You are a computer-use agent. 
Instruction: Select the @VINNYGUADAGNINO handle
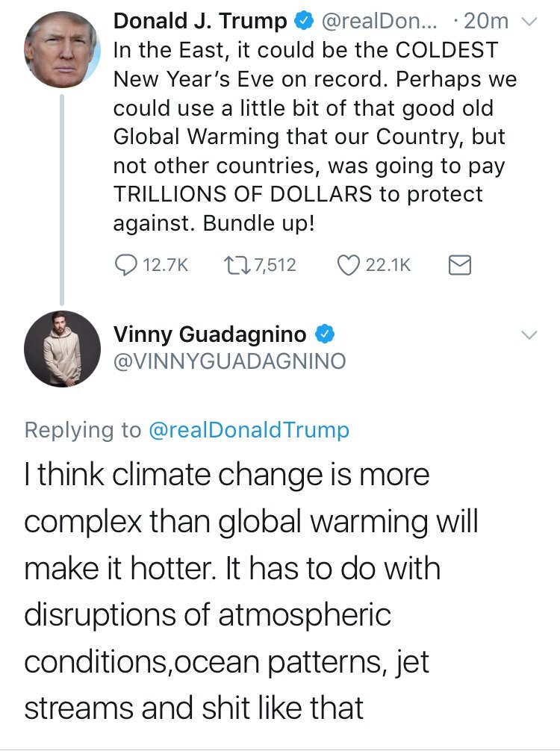(x=229, y=361)
